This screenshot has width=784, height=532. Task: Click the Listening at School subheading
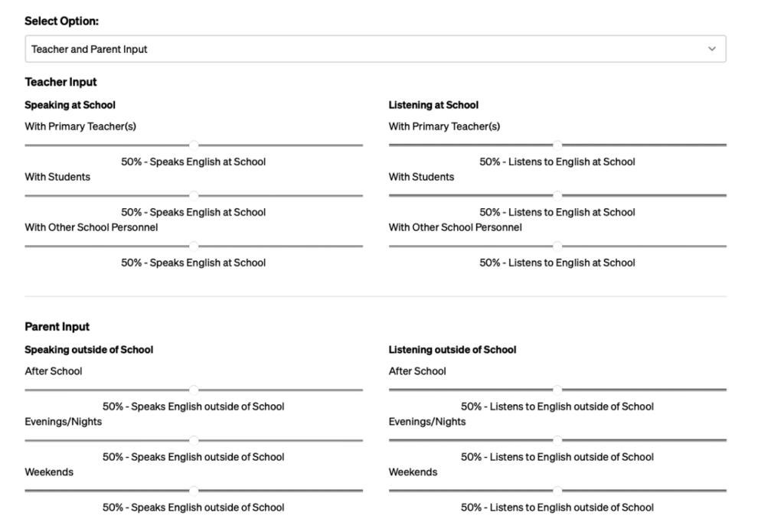tap(433, 105)
